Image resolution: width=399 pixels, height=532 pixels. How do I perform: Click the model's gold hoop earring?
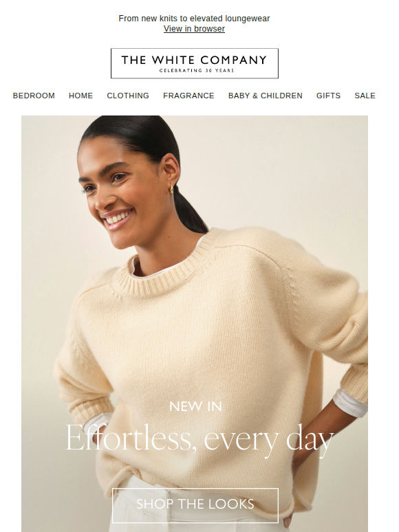[171, 189]
